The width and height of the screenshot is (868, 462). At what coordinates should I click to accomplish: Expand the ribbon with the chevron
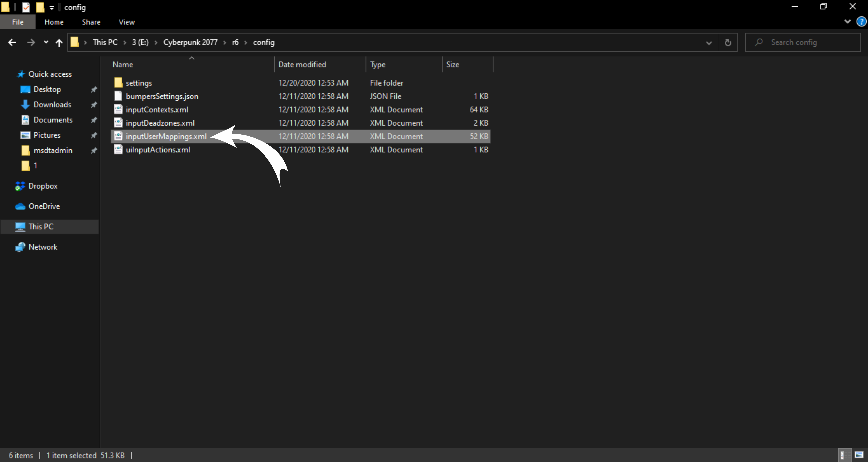point(847,22)
